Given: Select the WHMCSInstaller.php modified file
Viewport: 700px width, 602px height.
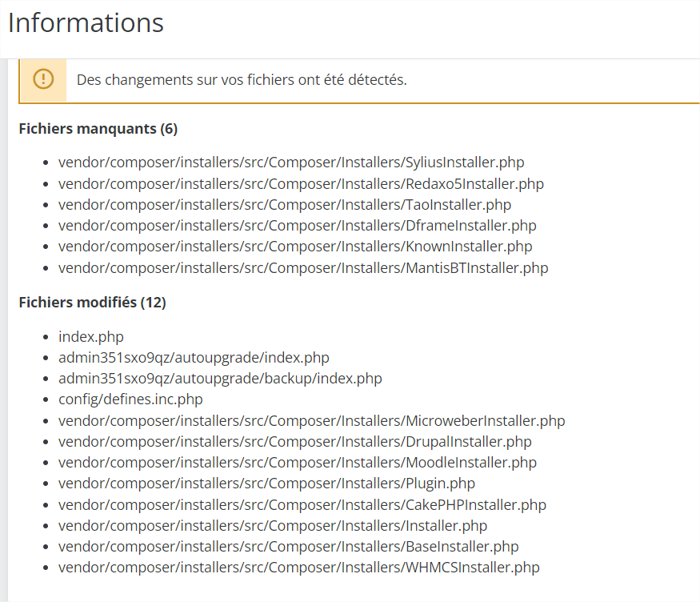Looking at the screenshot, I should (x=298, y=568).
